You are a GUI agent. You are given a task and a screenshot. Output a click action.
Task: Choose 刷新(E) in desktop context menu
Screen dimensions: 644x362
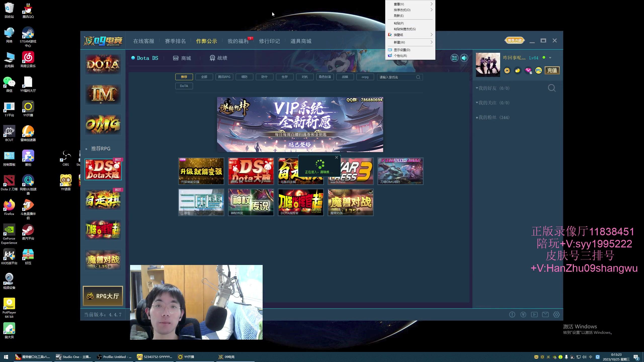pos(410,16)
